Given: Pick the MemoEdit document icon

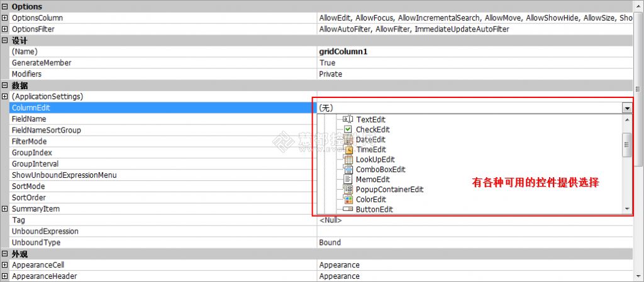Looking at the screenshot, I should pos(348,180).
